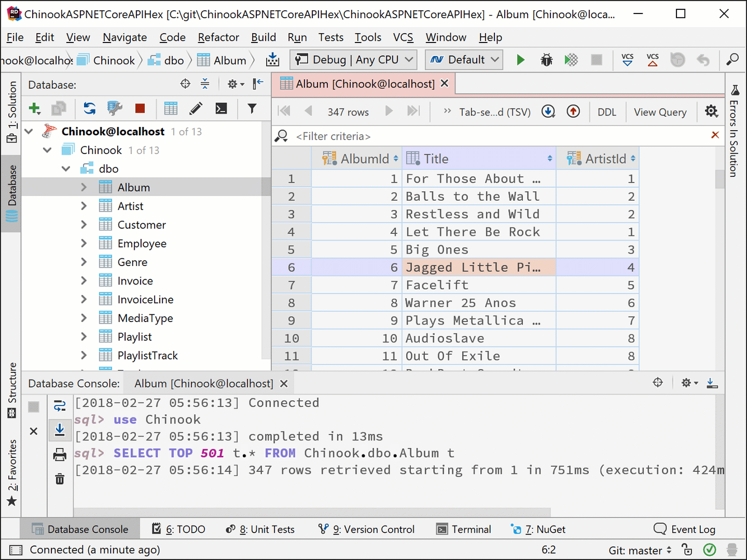Open Default run configuration dropdown
Image resolution: width=747 pixels, height=560 pixels.
(464, 60)
